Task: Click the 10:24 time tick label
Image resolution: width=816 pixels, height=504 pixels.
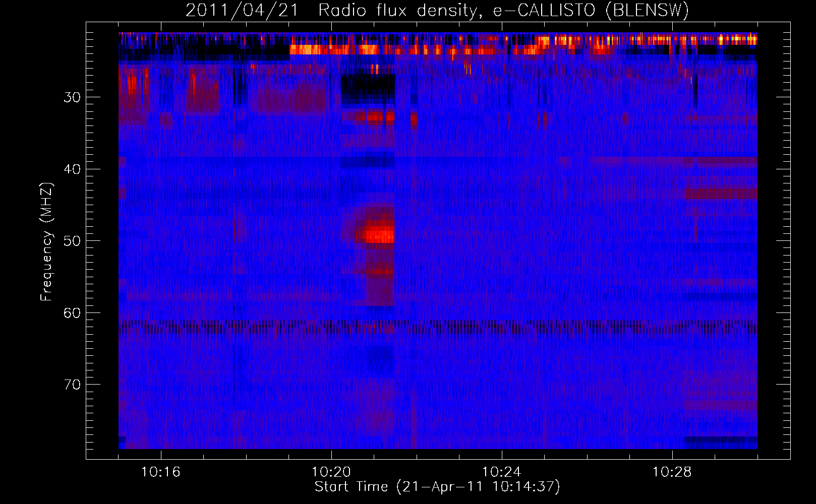Action: [x=501, y=472]
